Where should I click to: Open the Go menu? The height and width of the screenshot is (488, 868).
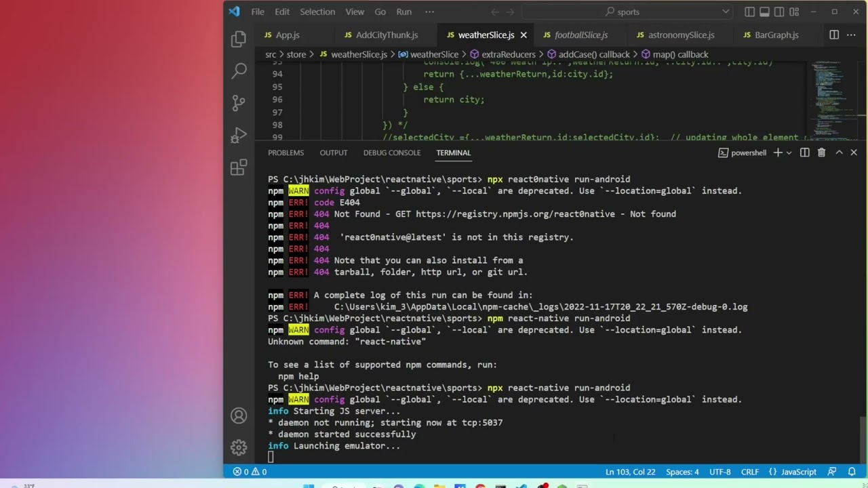click(x=380, y=12)
